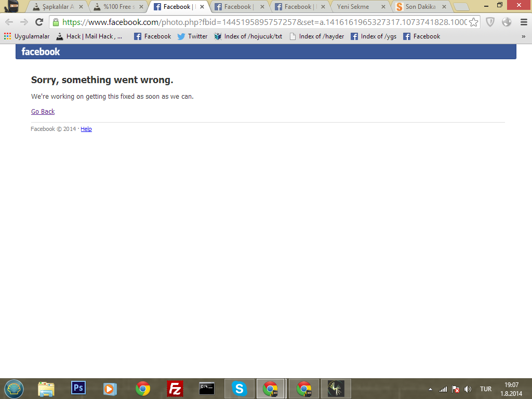
Task: Launch Photoshop from taskbar
Action: click(78, 388)
